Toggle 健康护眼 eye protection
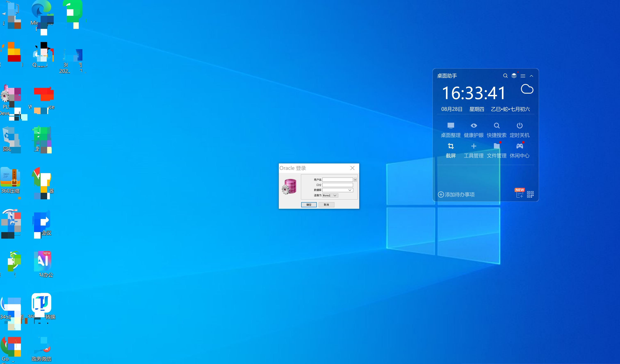 474,130
